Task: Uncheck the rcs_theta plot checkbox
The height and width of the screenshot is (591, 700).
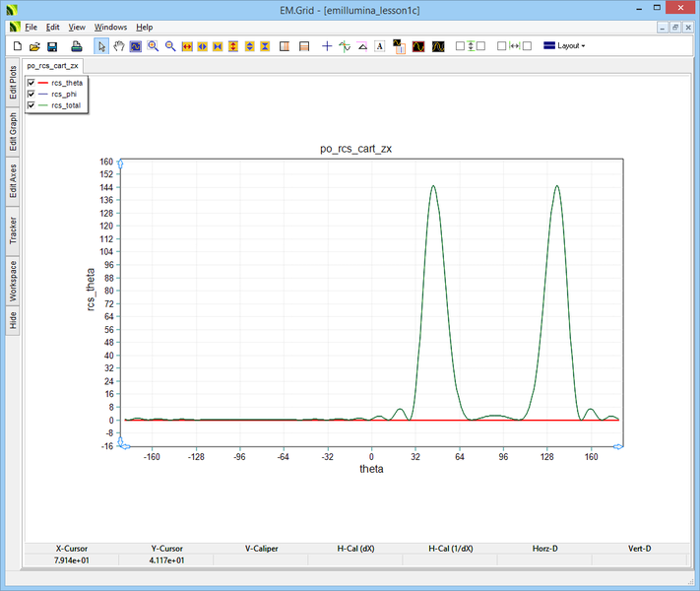Action: point(32,83)
